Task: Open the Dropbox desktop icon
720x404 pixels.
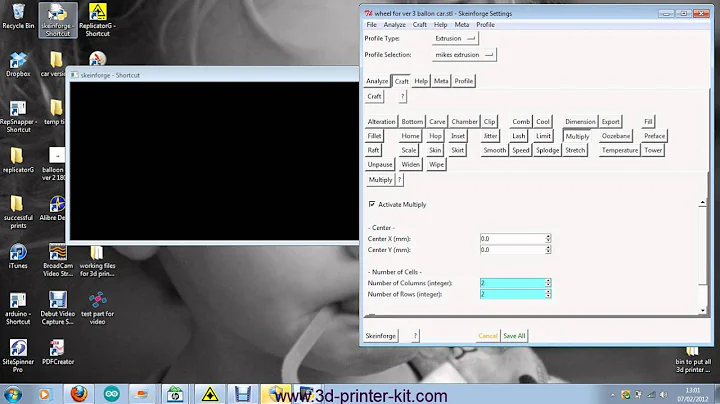Action: 18,64
